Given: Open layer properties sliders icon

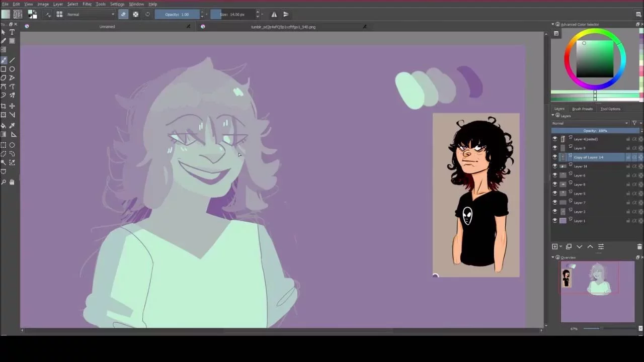Looking at the screenshot, I should click(601, 246).
